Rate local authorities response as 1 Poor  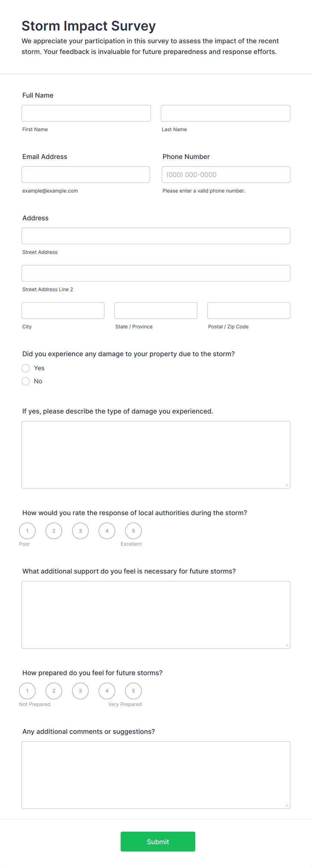pos(27,531)
